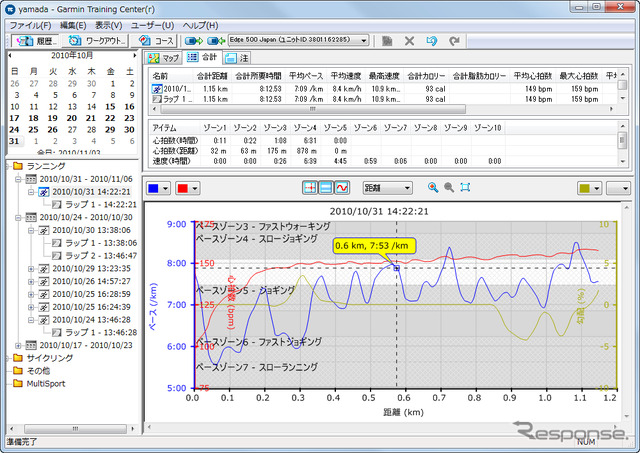640x453 pixels.
Task: Click the delete X toolbar icon
Action: click(409, 41)
